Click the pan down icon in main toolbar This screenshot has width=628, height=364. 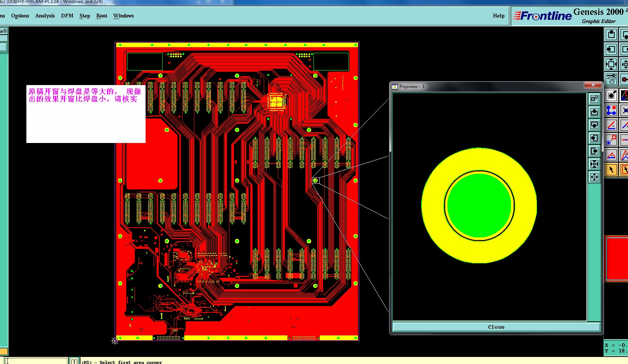click(624, 35)
